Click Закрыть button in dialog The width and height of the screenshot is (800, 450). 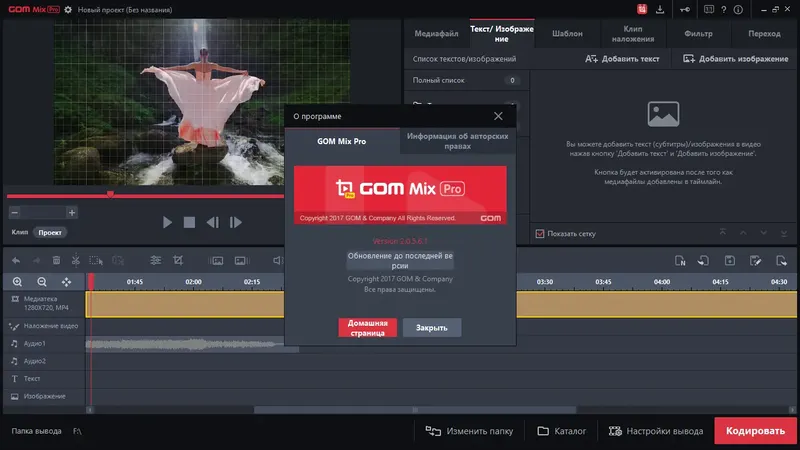pyautogui.click(x=432, y=328)
